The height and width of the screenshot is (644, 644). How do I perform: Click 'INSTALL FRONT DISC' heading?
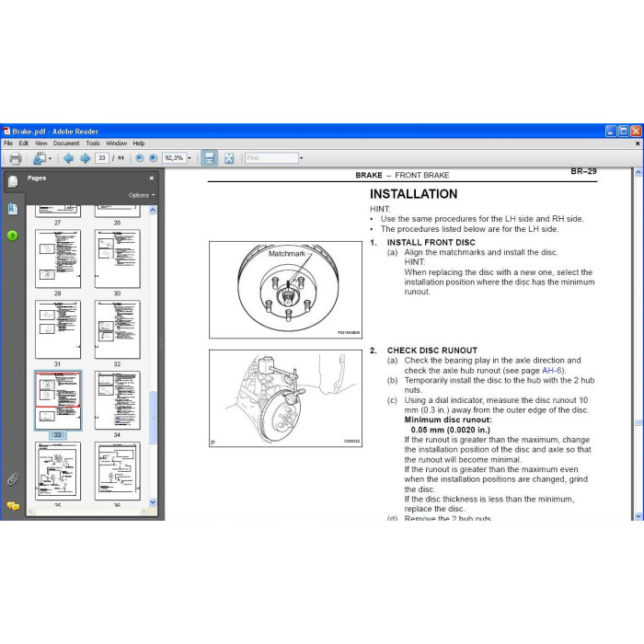[x=431, y=242]
